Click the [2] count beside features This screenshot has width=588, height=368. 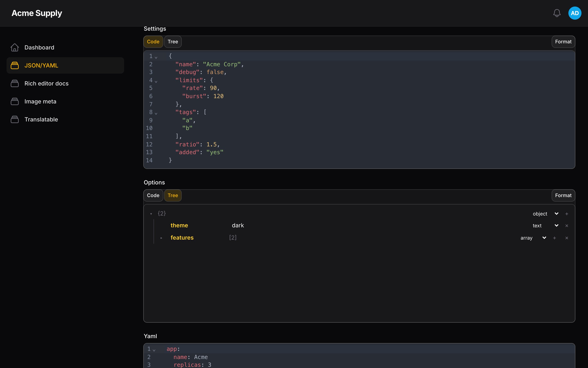point(233,238)
